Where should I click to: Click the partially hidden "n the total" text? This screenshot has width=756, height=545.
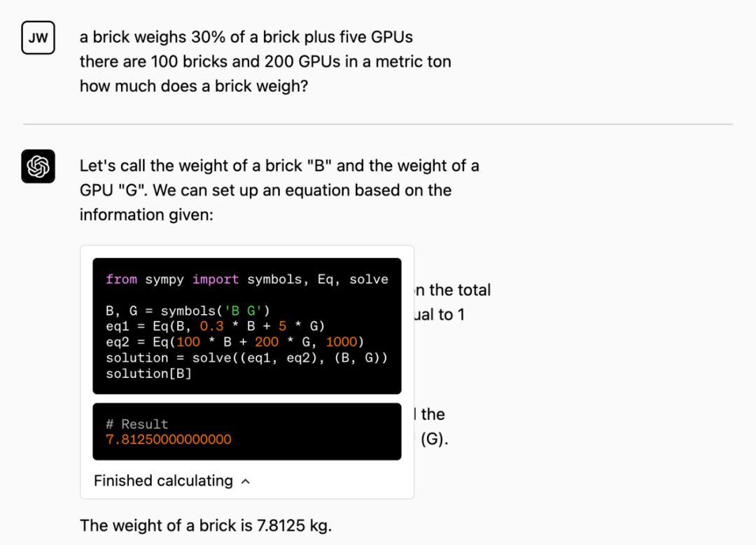tap(453, 290)
